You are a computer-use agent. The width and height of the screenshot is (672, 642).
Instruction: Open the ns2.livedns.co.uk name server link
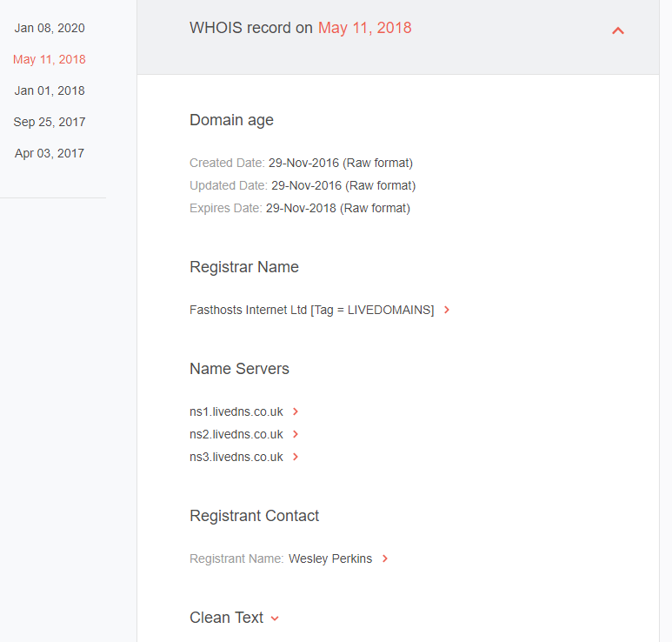(x=236, y=434)
